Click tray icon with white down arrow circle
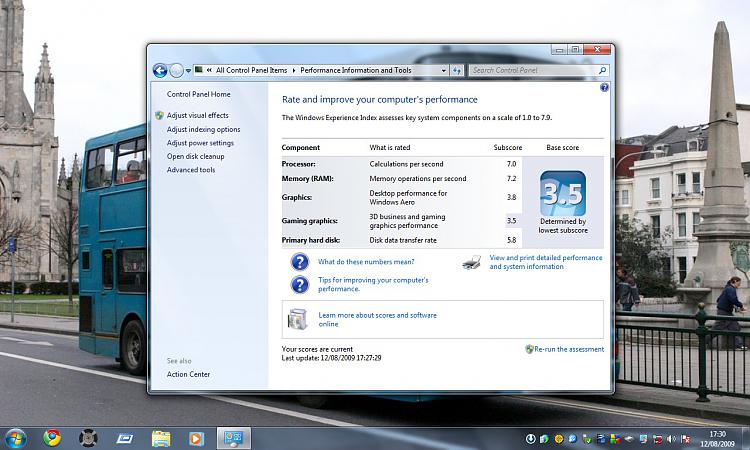 point(530,439)
